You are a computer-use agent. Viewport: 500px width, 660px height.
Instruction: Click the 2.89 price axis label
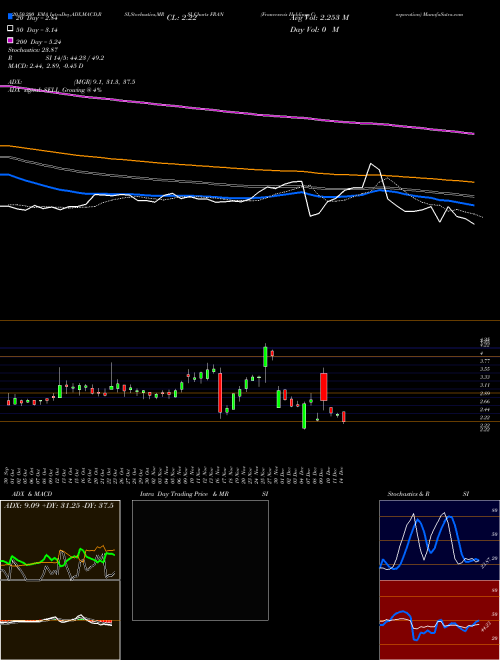[x=485, y=393]
